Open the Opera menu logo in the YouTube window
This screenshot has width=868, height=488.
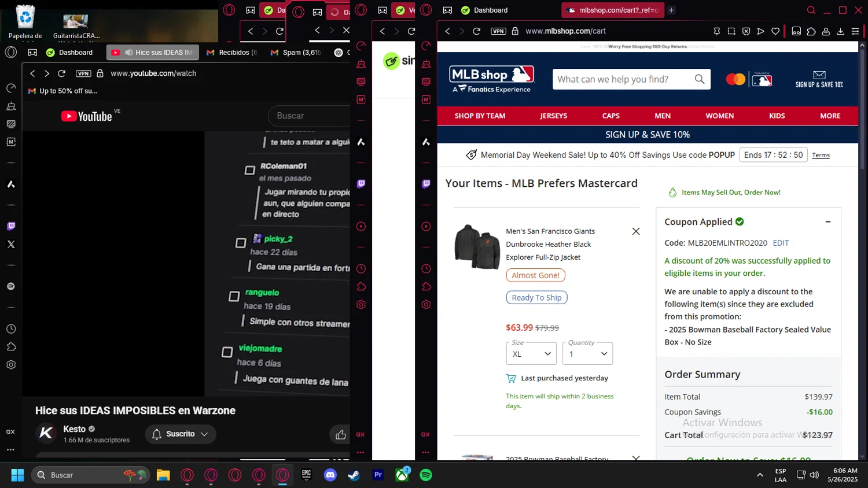11,52
